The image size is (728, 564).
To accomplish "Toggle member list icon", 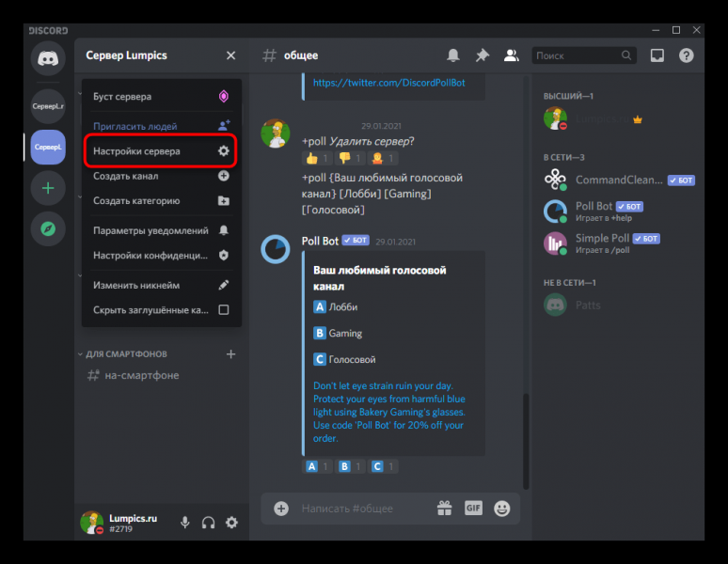I will point(511,55).
